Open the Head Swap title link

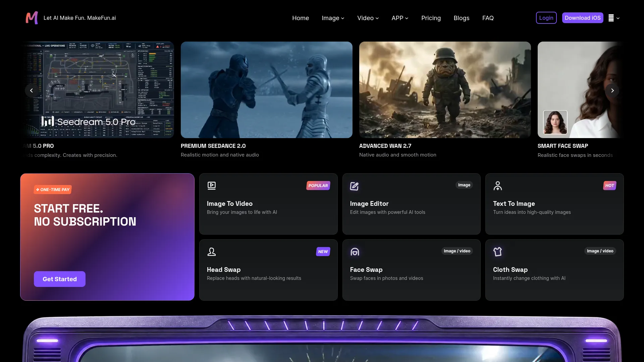click(x=224, y=270)
